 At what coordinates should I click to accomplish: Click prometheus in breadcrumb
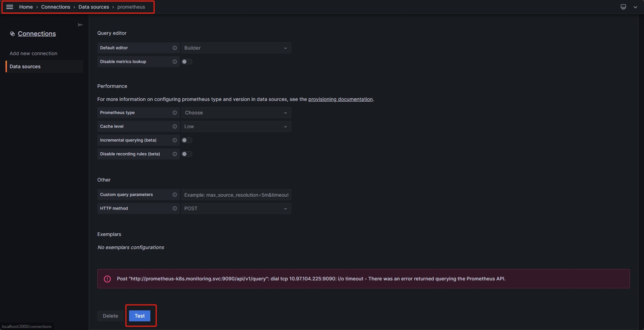[x=131, y=7]
